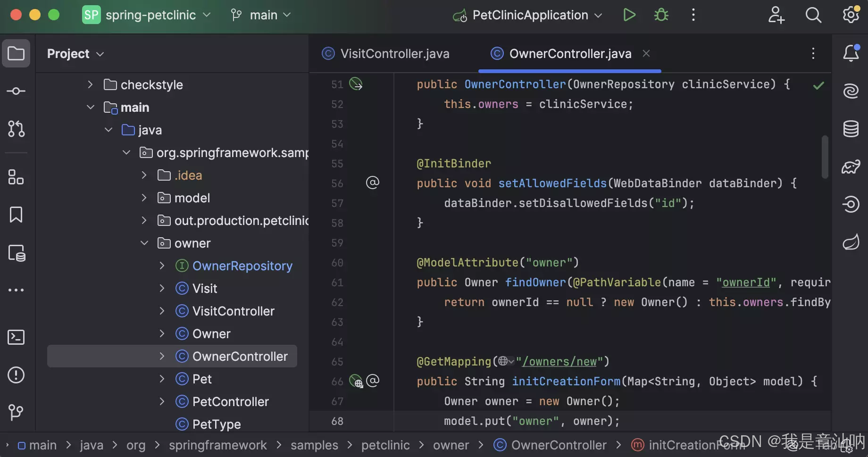
Task: Open more run actions vertical dots
Action: pyautogui.click(x=693, y=15)
